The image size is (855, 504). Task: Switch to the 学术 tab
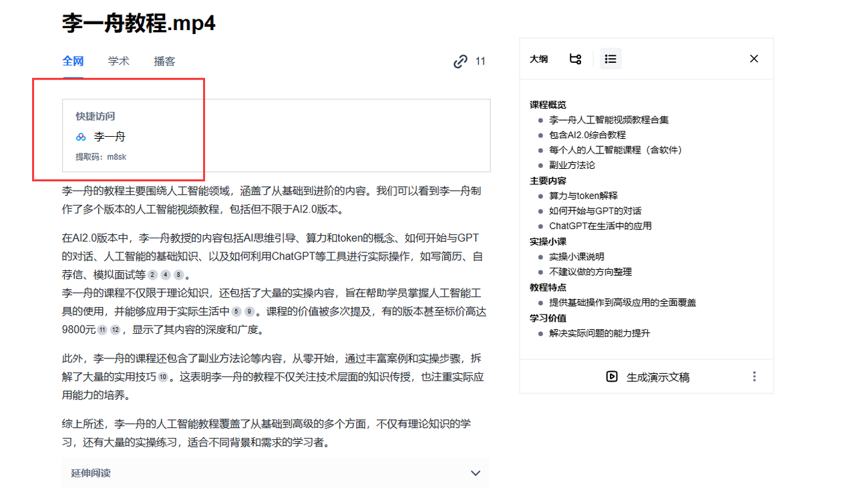[x=119, y=61]
